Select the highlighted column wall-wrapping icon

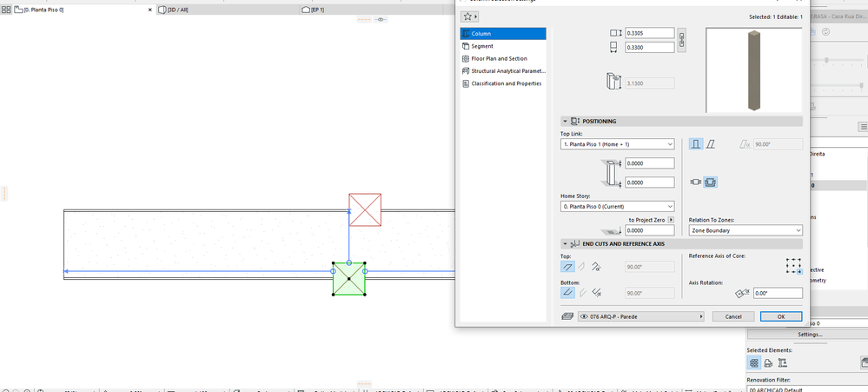(711, 182)
